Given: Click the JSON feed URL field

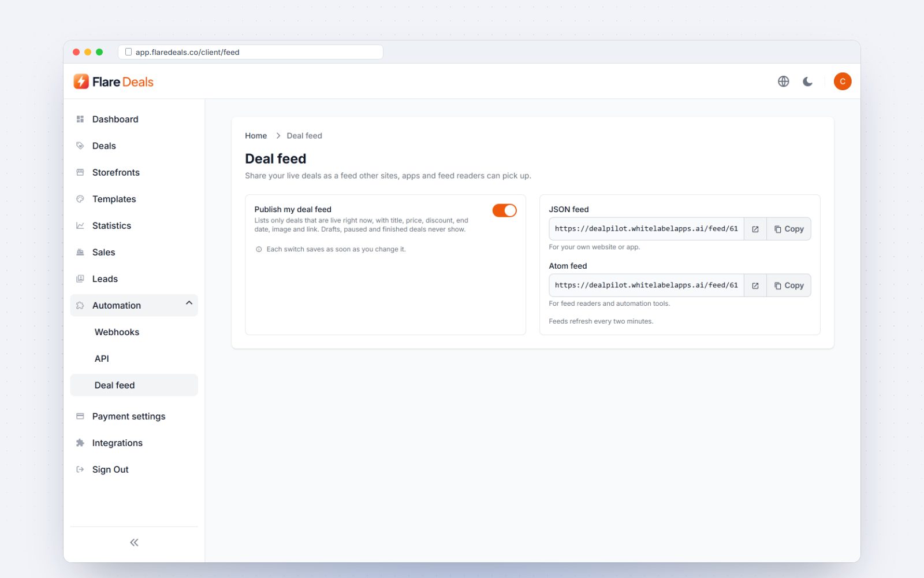Looking at the screenshot, I should [646, 229].
